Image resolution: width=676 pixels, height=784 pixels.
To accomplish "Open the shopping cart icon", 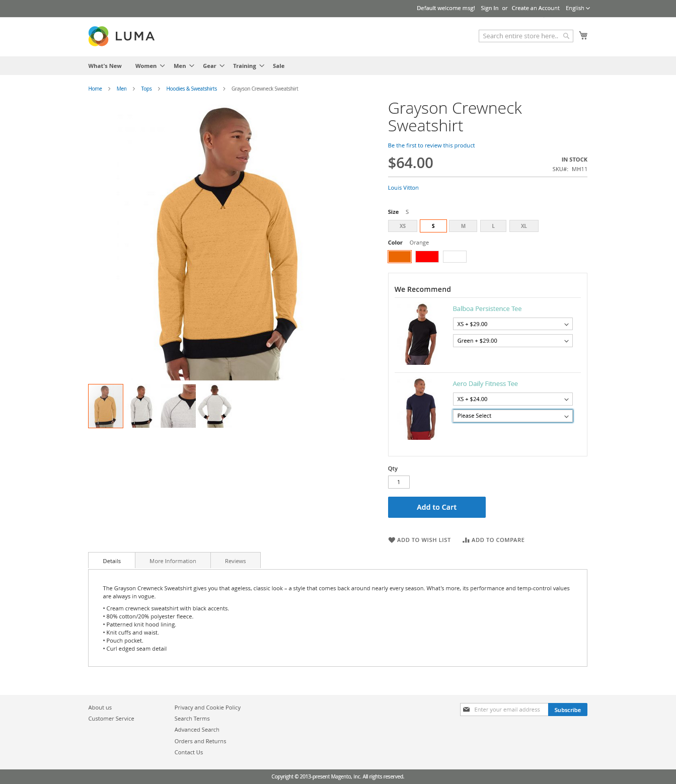I will (x=583, y=35).
